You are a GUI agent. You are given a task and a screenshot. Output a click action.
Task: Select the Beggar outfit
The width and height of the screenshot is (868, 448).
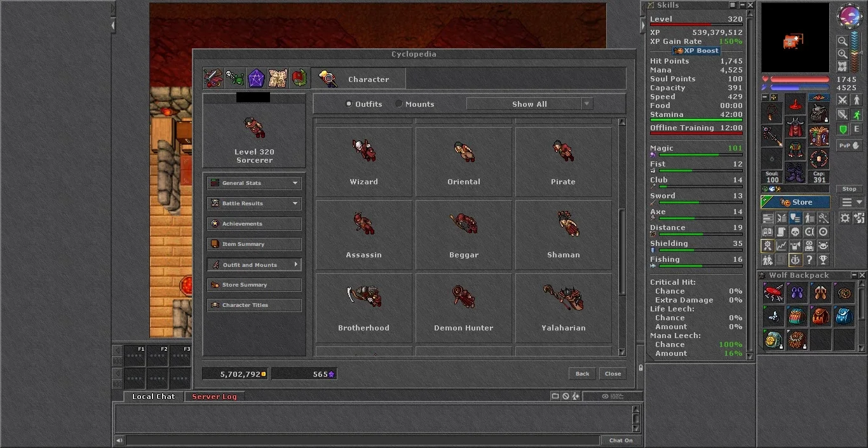464,234
